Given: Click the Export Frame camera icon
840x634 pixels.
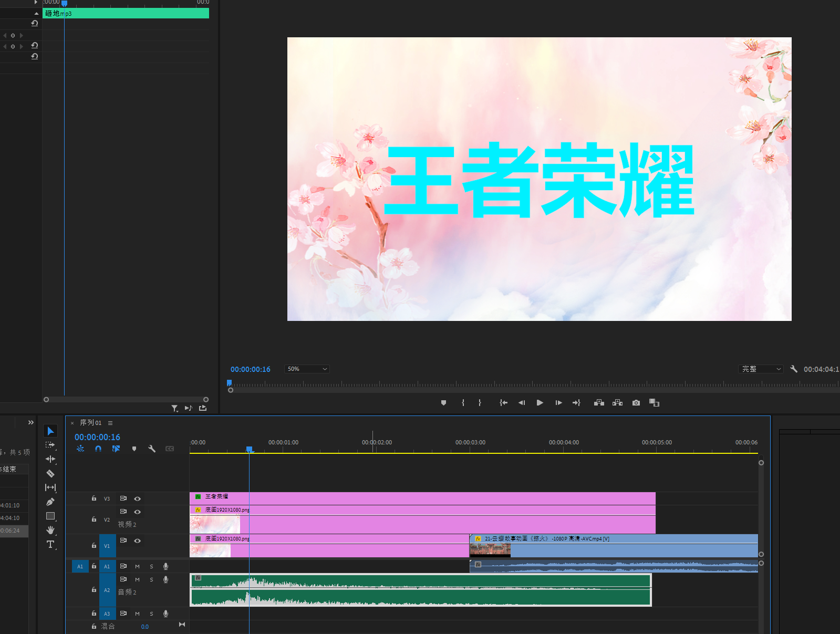Looking at the screenshot, I should coord(636,403).
